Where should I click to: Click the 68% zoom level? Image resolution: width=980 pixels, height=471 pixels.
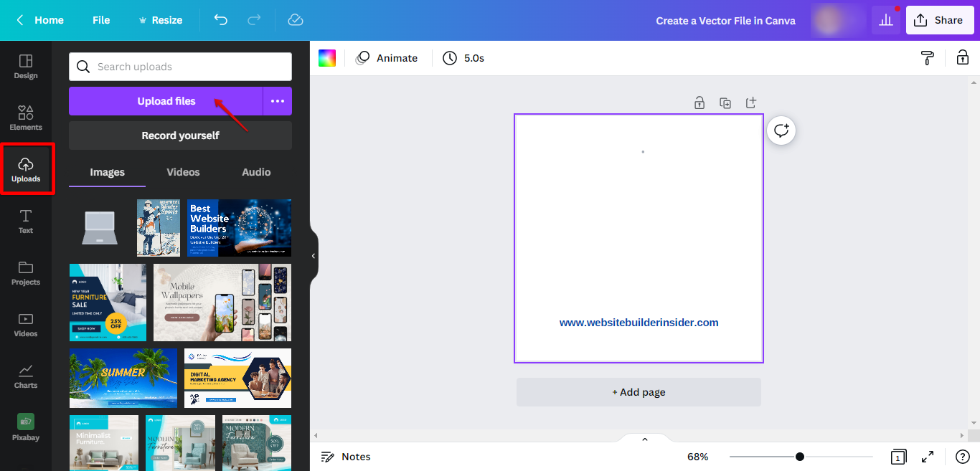click(x=698, y=457)
